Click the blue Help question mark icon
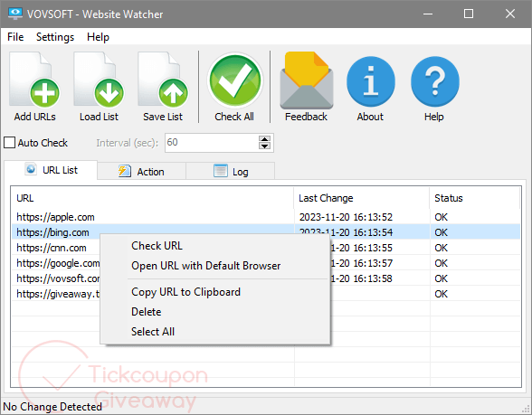Screen dimensions: 532x415 [434, 81]
